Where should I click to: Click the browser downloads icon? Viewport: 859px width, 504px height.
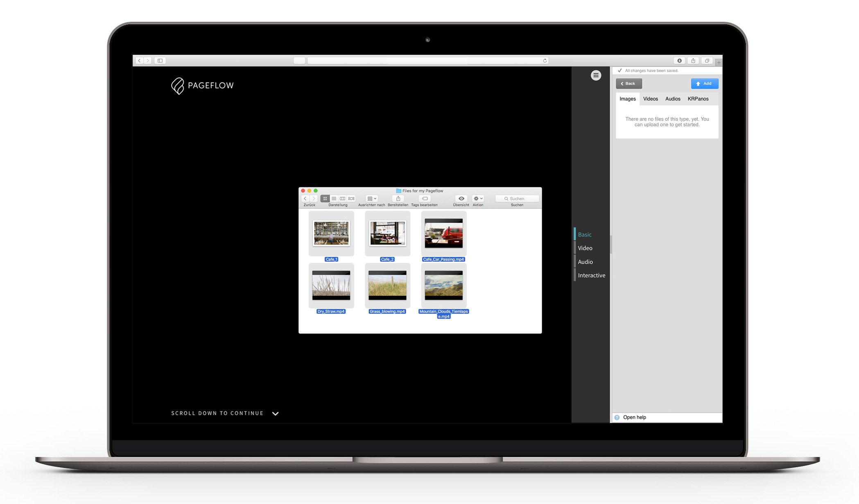(679, 61)
